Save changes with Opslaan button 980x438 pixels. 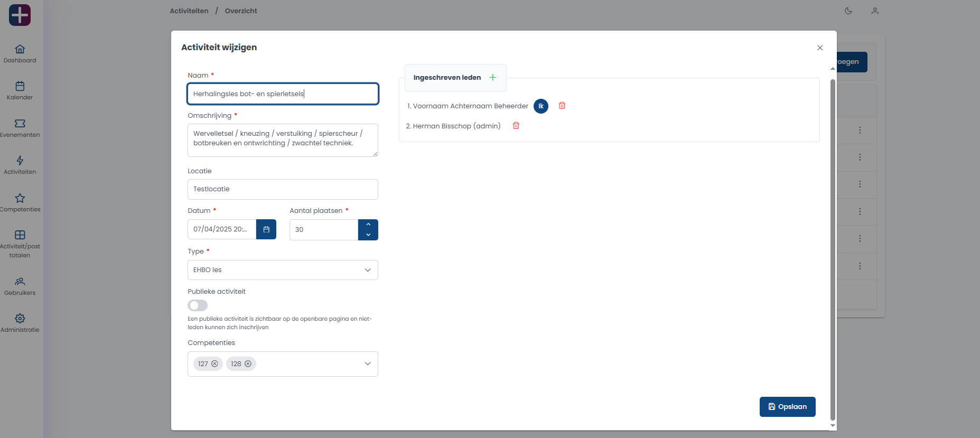pos(787,407)
